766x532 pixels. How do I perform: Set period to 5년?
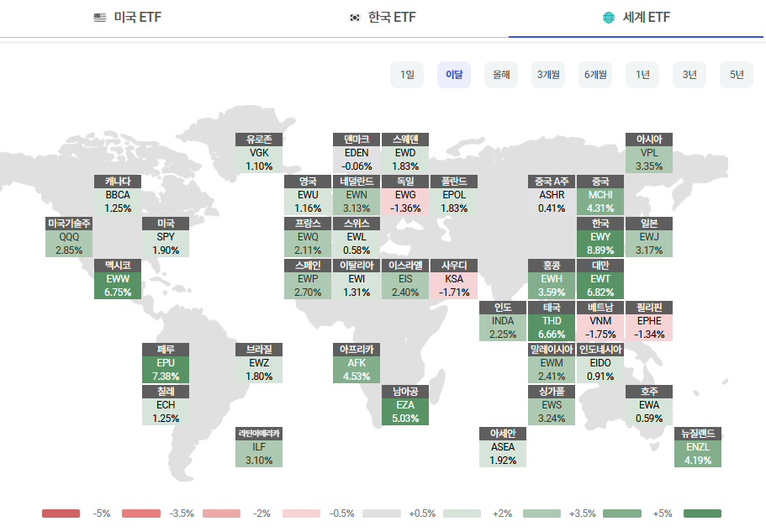737,75
